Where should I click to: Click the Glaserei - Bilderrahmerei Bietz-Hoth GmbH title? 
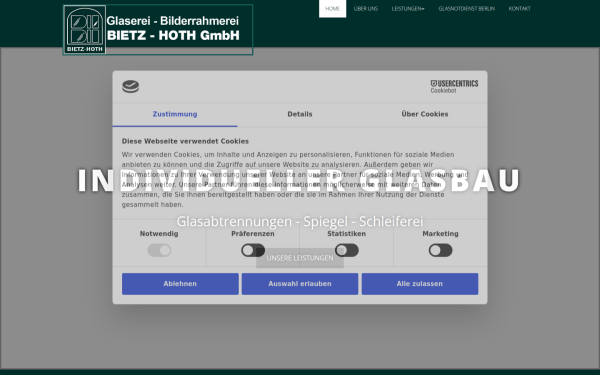click(173, 28)
